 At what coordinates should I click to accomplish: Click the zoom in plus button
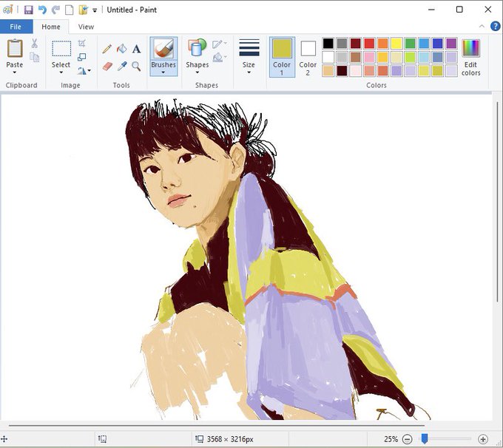pyautogui.click(x=483, y=439)
